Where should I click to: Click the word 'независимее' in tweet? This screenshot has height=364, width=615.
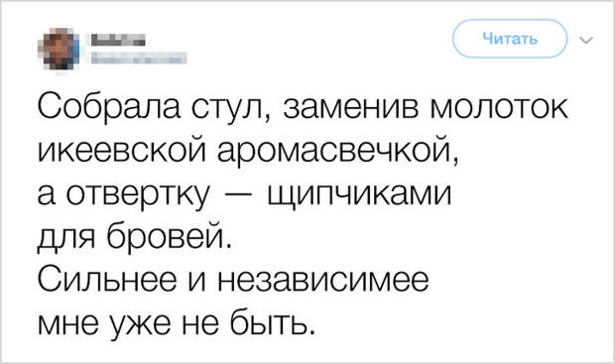[x=322, y=282]
